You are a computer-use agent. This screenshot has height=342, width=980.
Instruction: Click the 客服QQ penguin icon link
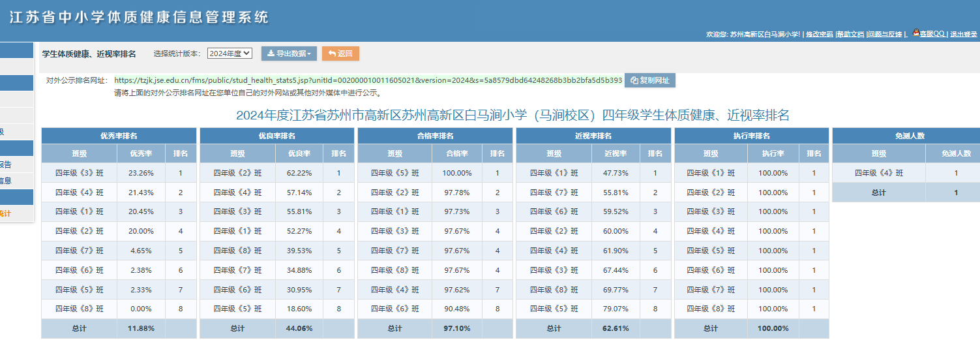click(x=928, y=33)
